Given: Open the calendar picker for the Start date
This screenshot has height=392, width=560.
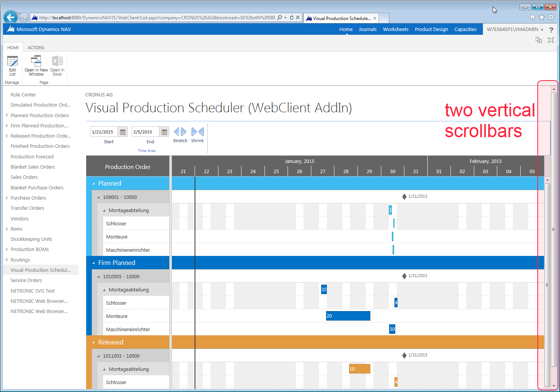Looking at the screenshot, I should [122, 132].
